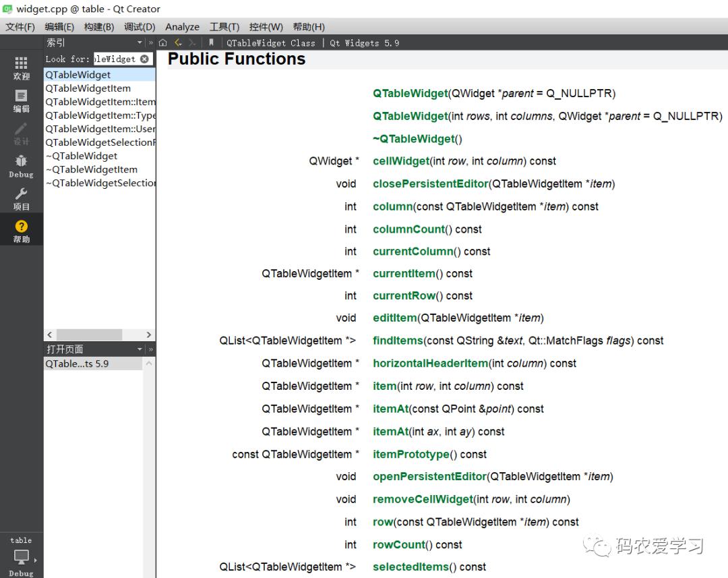Add bookmark using the bookmark icon
The height and width of the screenshot is (578, 728).
(211, 42)
